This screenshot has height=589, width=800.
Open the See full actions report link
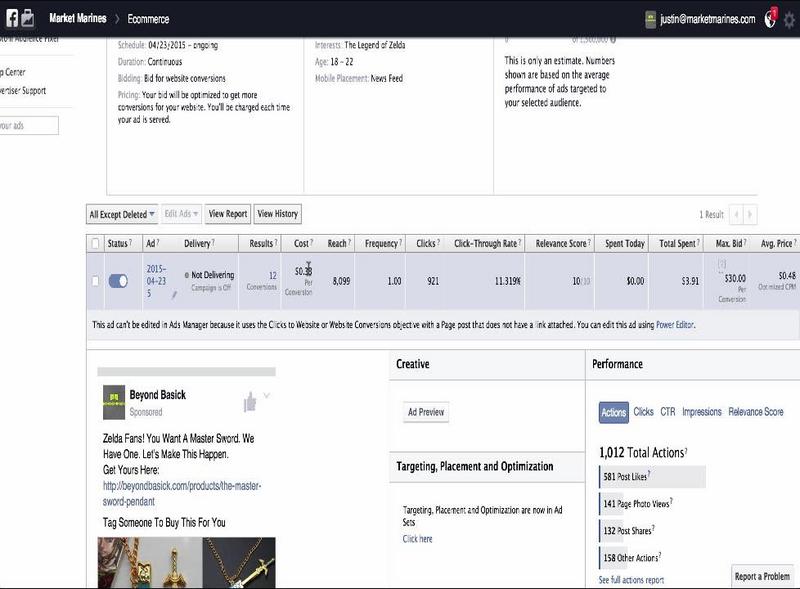[x=631, y=580]
